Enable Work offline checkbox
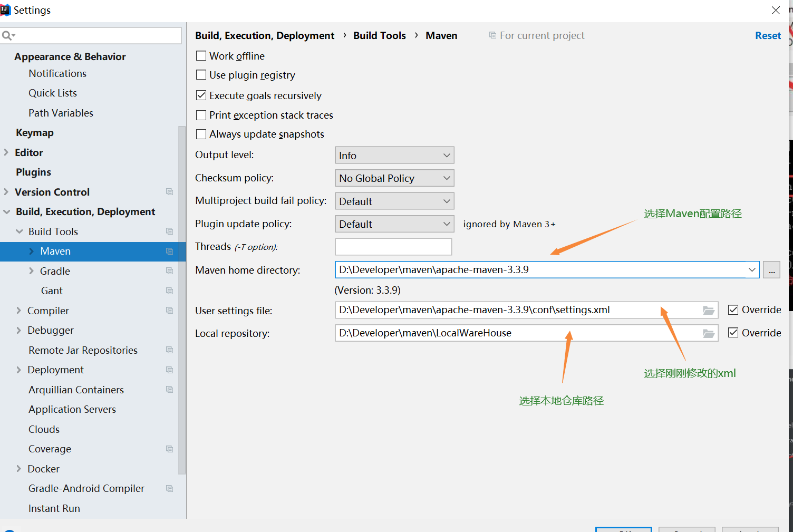The height and width of the screenshot is (532, 793). coord(201,56)
